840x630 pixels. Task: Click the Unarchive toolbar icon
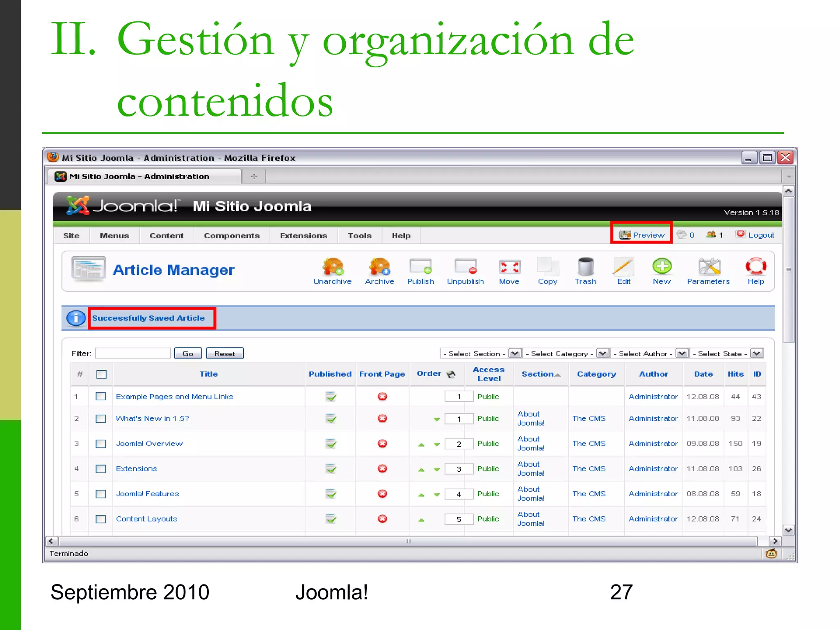click(x=332, y=267)
